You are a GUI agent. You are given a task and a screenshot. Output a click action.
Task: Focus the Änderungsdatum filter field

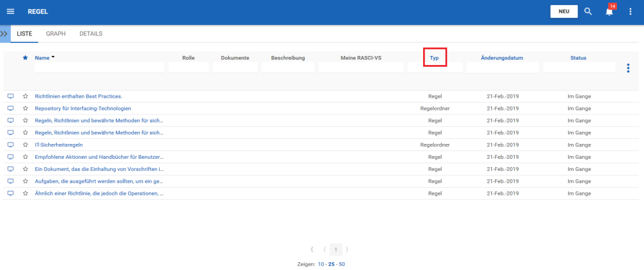coord(503,67)
